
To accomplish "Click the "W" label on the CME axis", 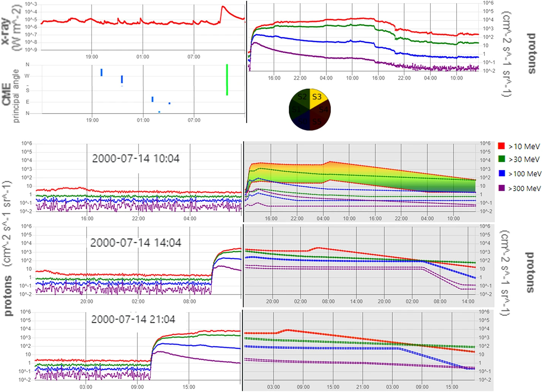I will coord(27,76).
